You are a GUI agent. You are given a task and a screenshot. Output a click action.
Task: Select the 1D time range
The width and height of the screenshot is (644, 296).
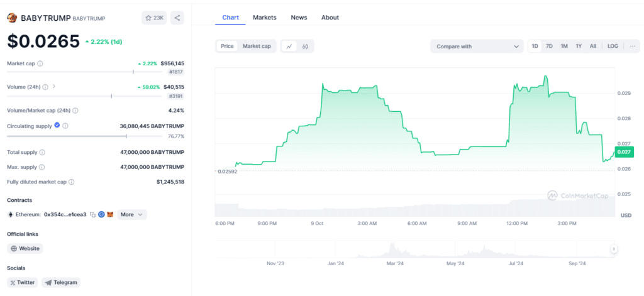535,46
